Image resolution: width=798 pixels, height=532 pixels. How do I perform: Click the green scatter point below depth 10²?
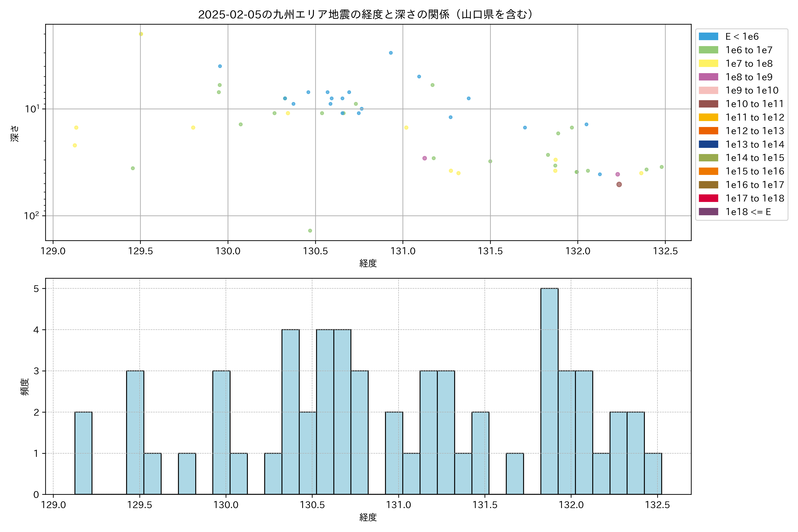click(x=310, y=231)
